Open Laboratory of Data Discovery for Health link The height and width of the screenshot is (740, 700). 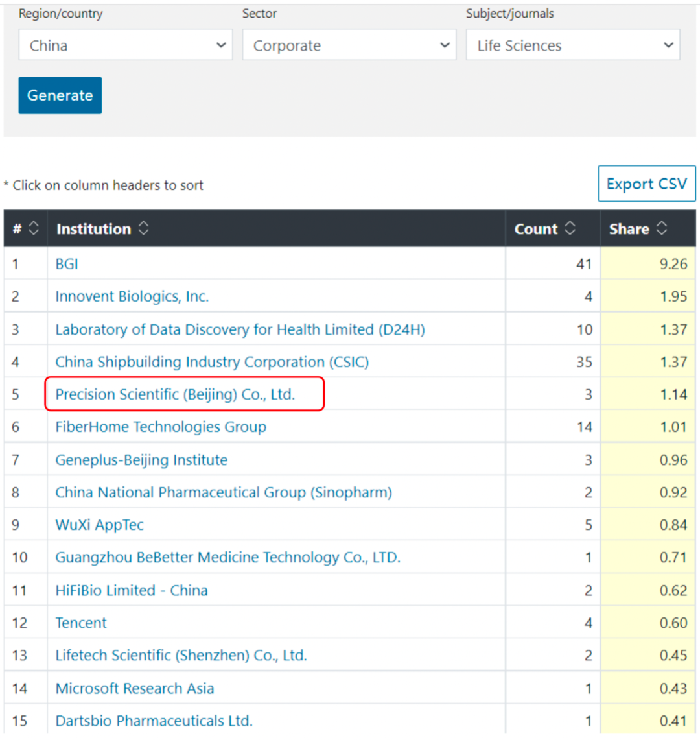point(240,329)
